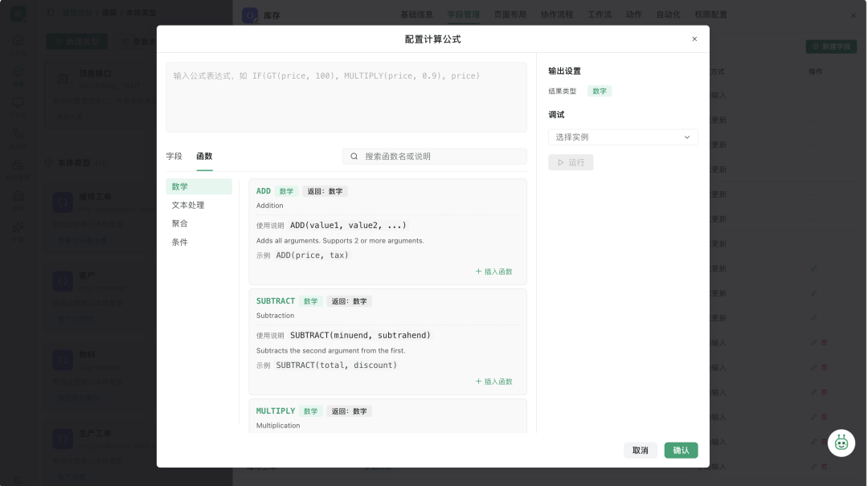Click the 数学 tag on the ADD card
The image size is (868, 486).
(x=286, y=191)
